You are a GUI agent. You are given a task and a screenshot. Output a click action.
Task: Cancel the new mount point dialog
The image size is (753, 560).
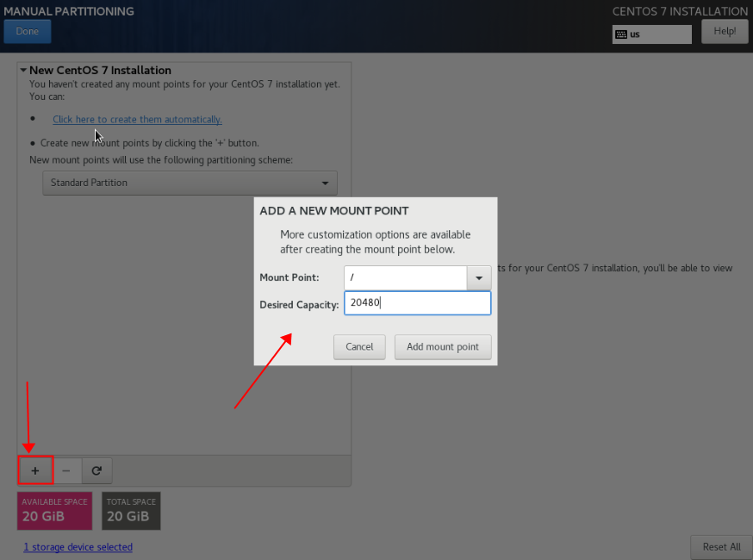[359, 346]
